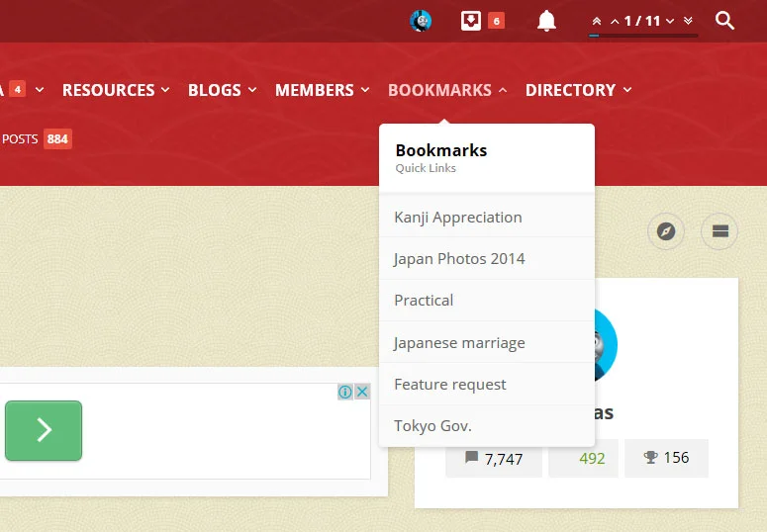Open the user avatar menu in top bar
Screen dimensions: 767x532
tap(421, 21)
